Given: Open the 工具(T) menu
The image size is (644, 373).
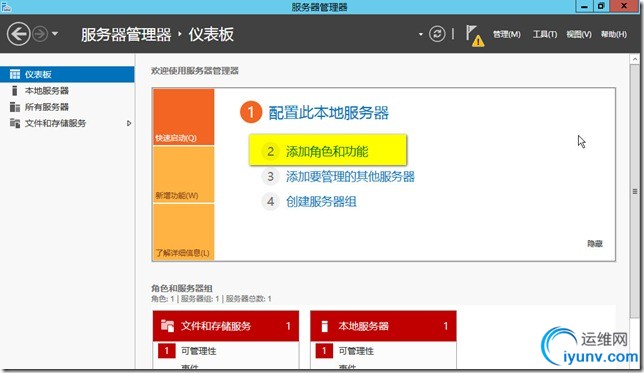Looking at the screenshot, I should pyautogui.click(x=545, y=35).
